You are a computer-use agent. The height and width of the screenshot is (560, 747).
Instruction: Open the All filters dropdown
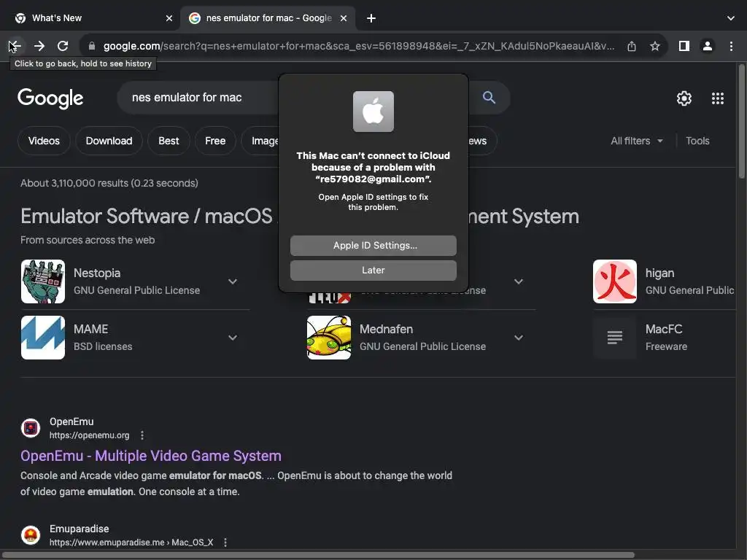(x=636, y=141)
